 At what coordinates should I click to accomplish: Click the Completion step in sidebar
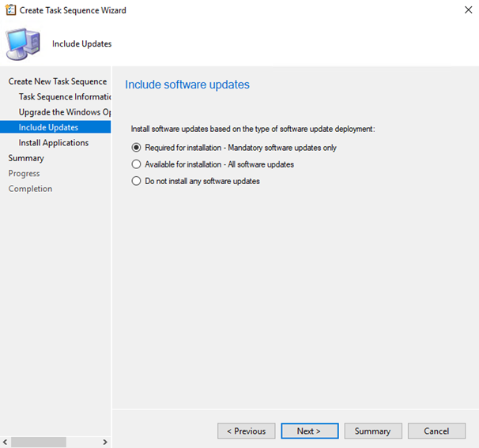point(30,189)
